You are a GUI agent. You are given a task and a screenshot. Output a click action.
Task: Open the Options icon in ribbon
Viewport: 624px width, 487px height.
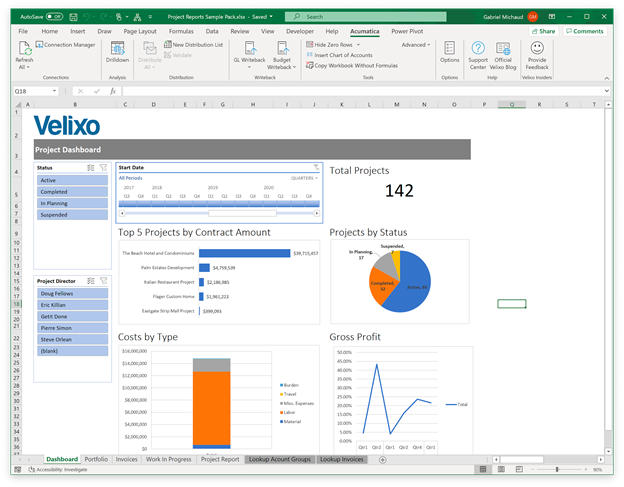pos(450,49)
